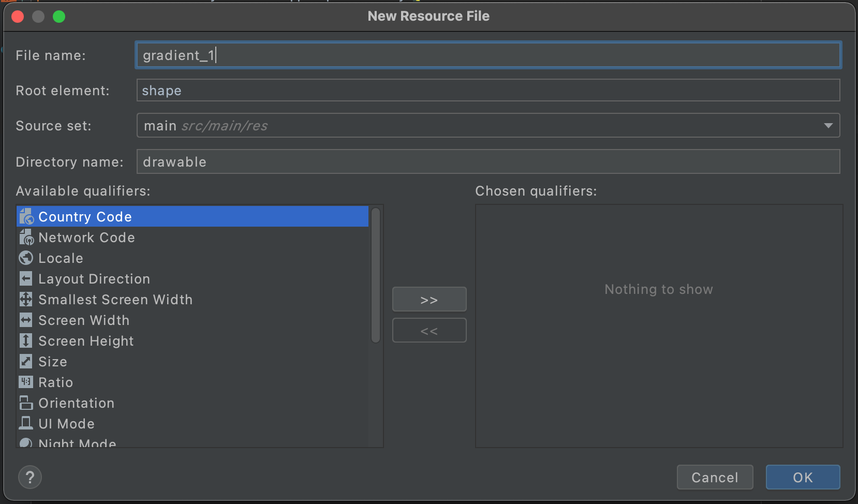Screen dimensions: 858x504
Task: Click the Cancel button
Action: pos(715,477)
